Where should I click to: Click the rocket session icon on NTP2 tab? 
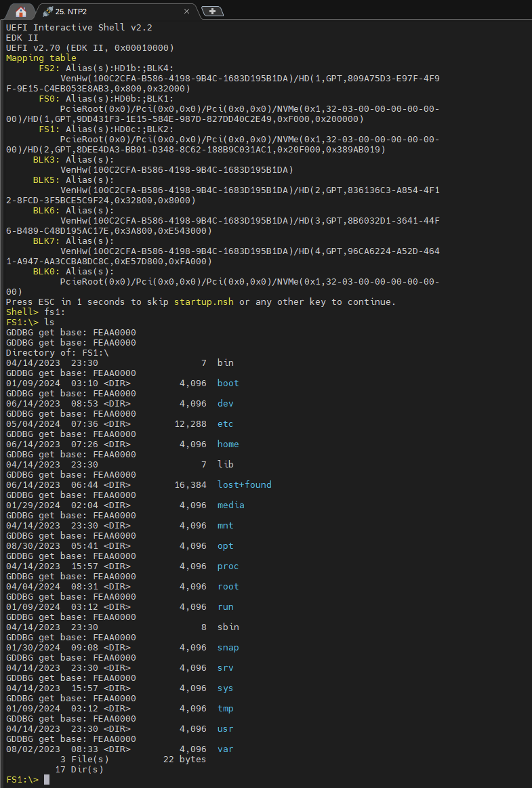coord(47,11)
